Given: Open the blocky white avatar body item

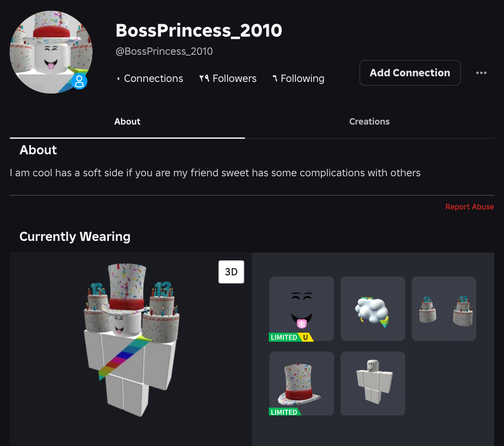Looking at the screenshot, I should pos(373,383).
